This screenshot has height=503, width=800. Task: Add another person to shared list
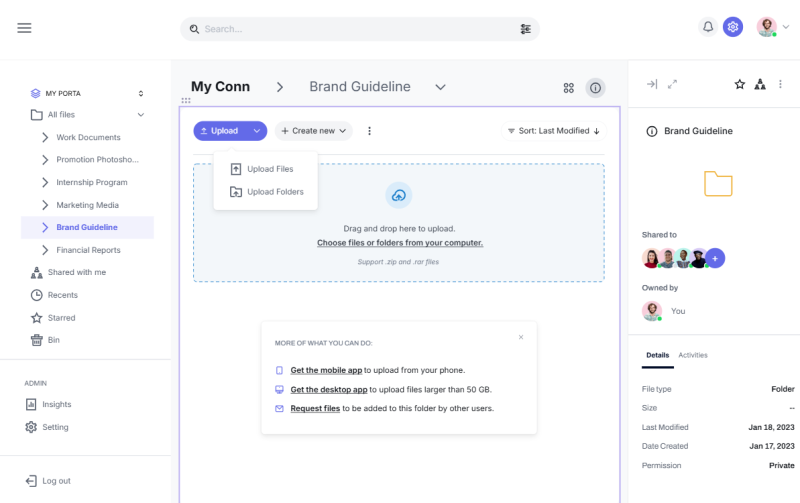tap(715, 258)
